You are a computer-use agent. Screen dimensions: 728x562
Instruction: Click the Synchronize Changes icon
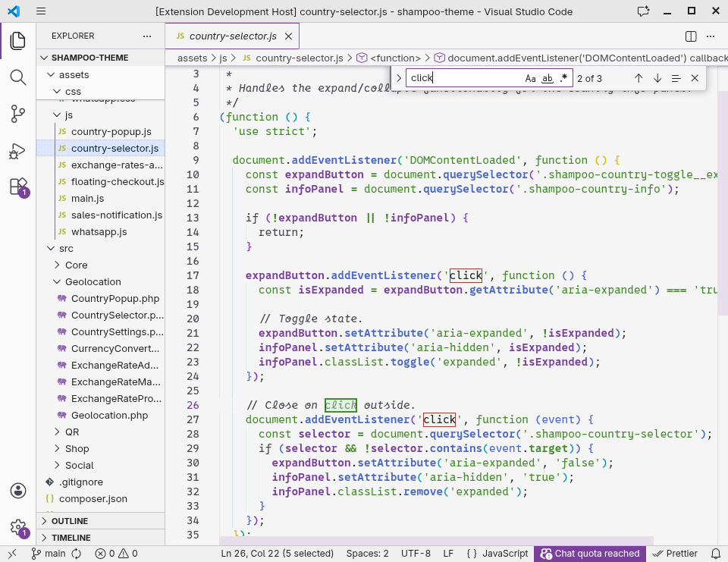(77, 554)
